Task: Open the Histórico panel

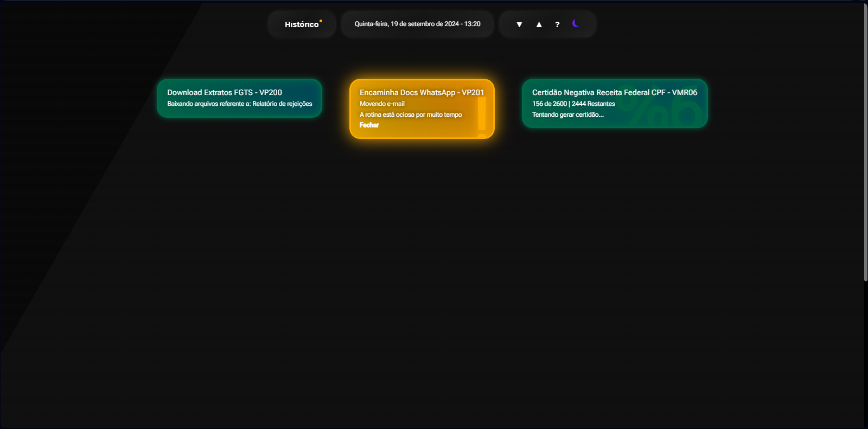Action: coord(302,24)
